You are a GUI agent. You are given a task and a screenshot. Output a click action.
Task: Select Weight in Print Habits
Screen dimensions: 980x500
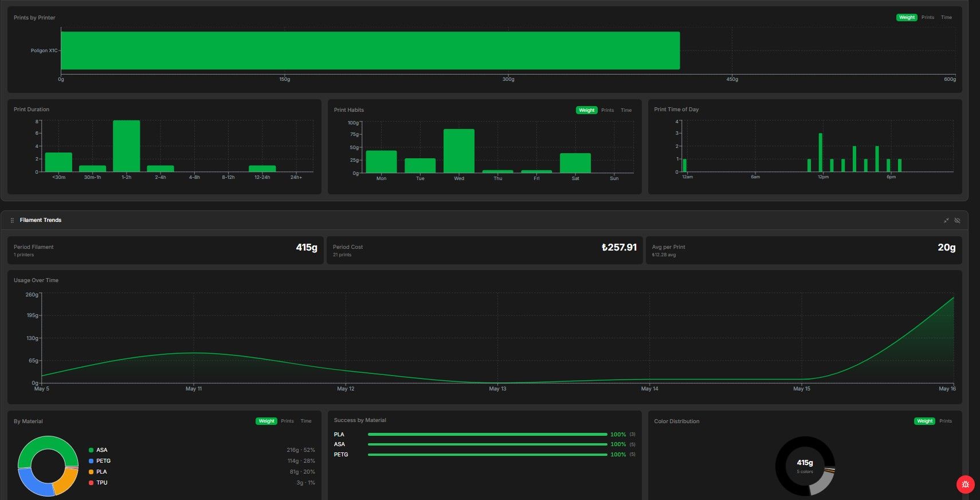pyautogui.click(x=586, y=110)
